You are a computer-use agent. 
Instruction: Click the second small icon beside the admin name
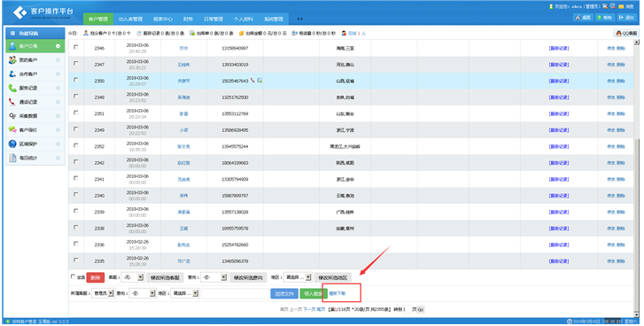[x=612, y=6]
